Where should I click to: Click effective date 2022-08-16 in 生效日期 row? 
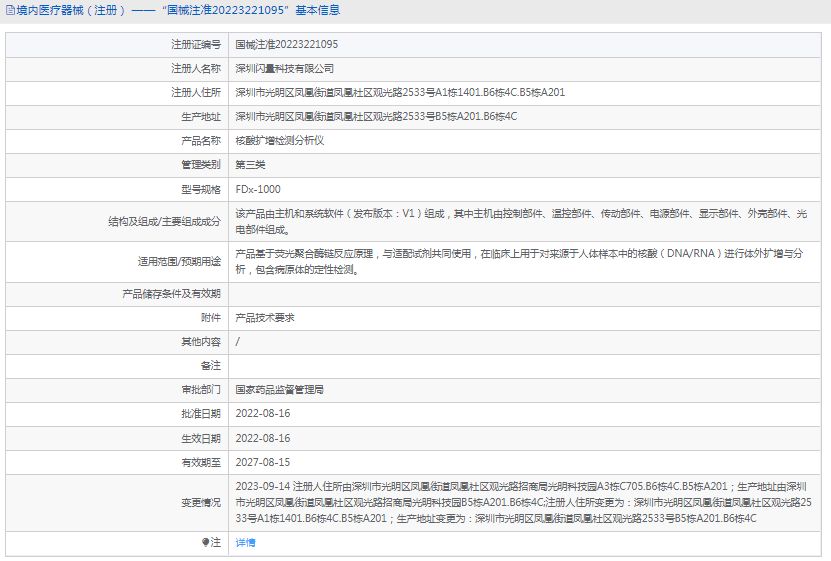pos(263,438)
